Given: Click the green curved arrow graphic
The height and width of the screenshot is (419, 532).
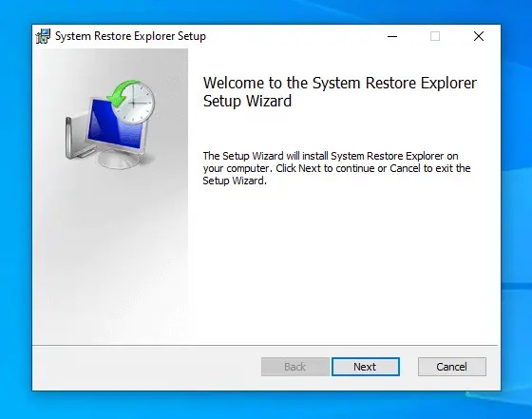Looking at the screenshot, I should click(x=120, y=93).
